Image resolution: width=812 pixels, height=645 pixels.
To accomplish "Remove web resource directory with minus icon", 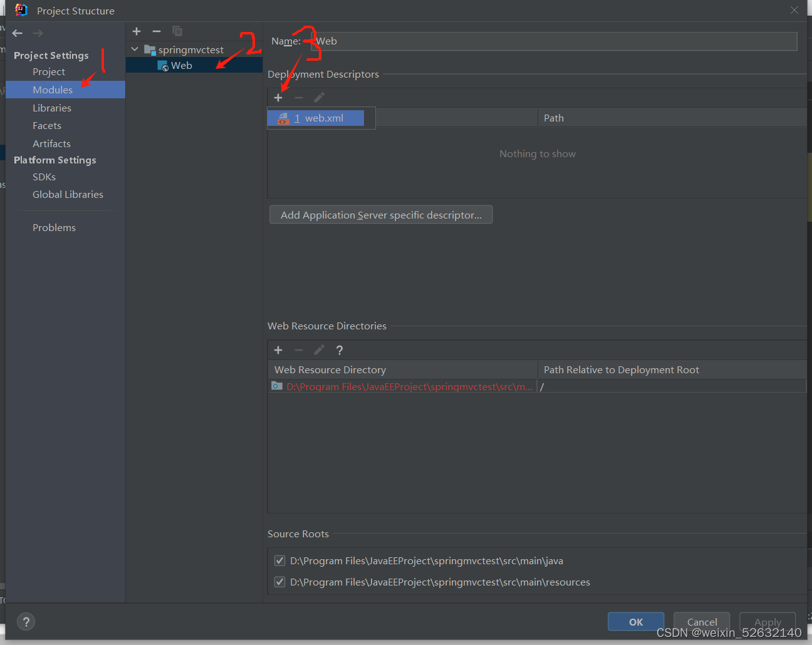I will [299, 350].
